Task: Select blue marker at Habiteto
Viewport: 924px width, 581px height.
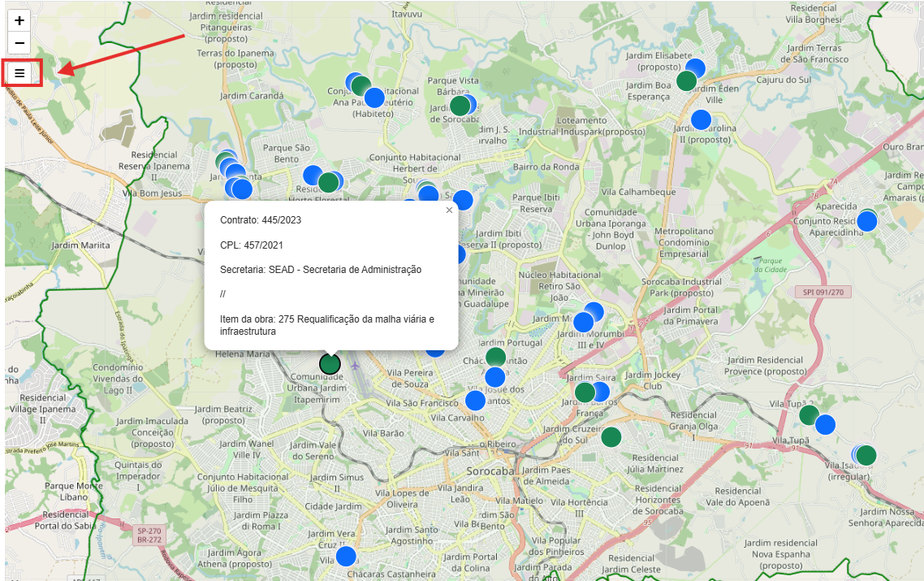Action: (373, 98)
